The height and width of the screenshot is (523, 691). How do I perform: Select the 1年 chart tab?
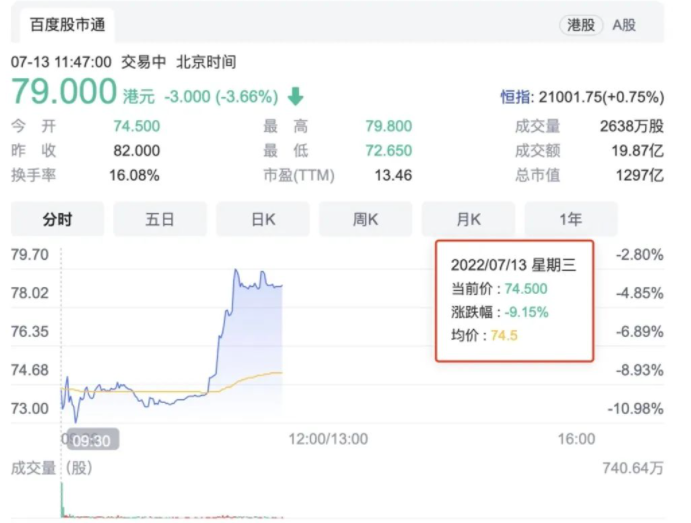click(571, 219)
